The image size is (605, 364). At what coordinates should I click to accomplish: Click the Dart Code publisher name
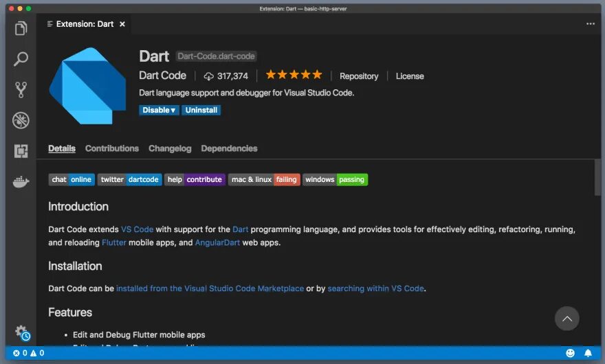(162, 76)
